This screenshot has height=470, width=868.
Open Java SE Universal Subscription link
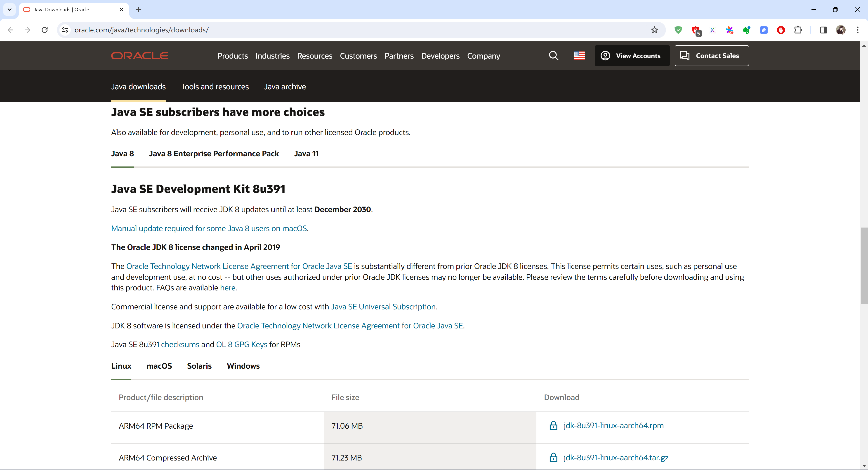383,307
